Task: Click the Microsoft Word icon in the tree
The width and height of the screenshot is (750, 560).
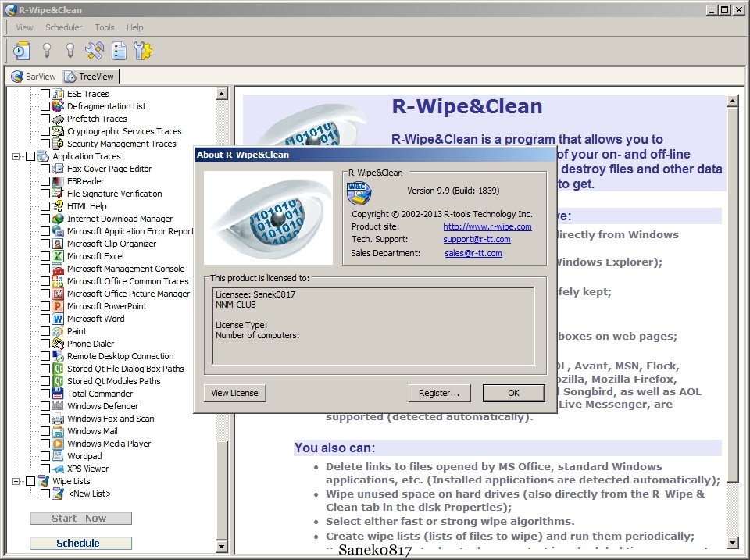Action: tap(58, 319)
